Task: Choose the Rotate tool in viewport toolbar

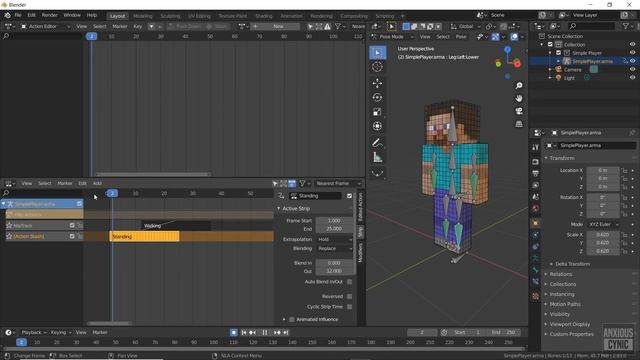Action: [x=378, y=98]
